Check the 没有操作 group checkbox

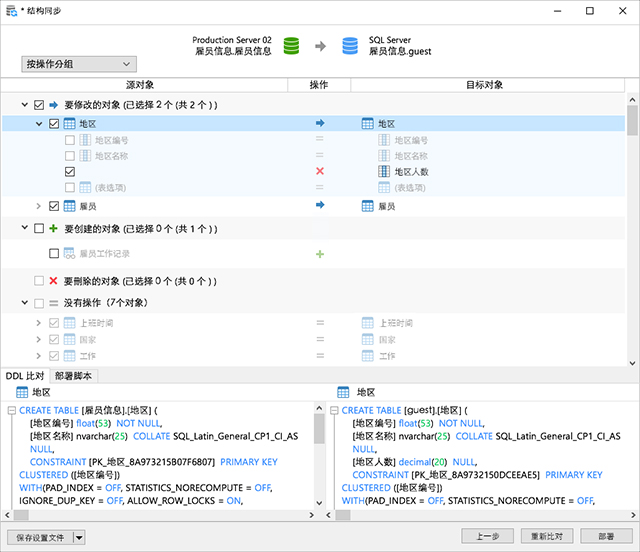(x=39, y=303)
